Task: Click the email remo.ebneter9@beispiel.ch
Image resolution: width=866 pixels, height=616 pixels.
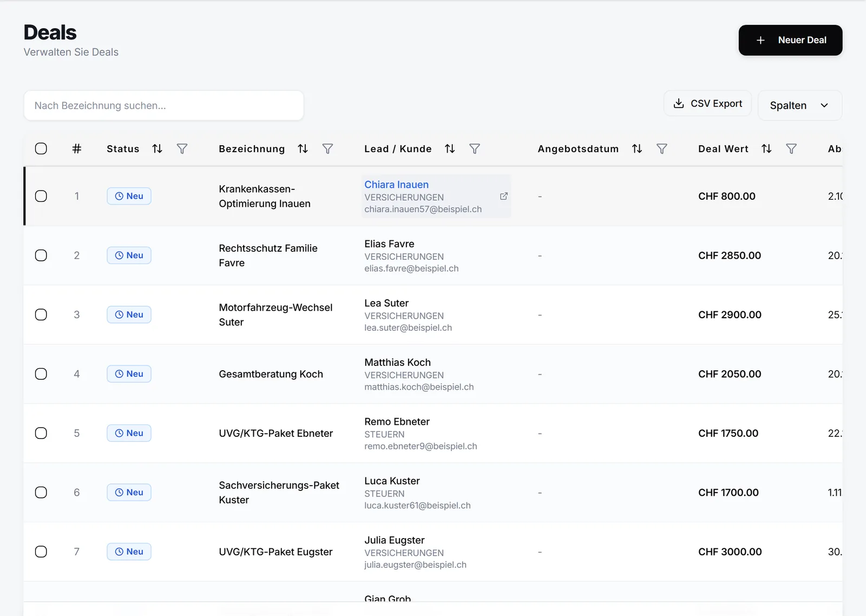Action: pos(421,447)
